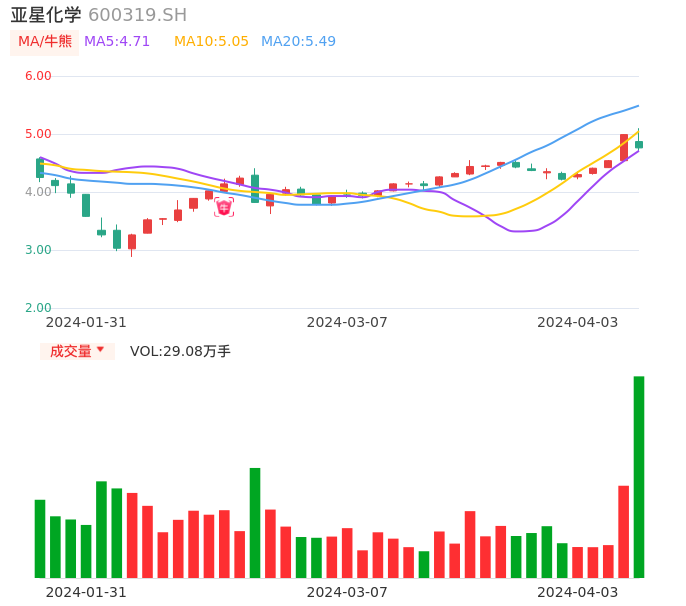Screen dimensions: 686x606
Task: Click the last green candlestick on chart
Action: 639,144
